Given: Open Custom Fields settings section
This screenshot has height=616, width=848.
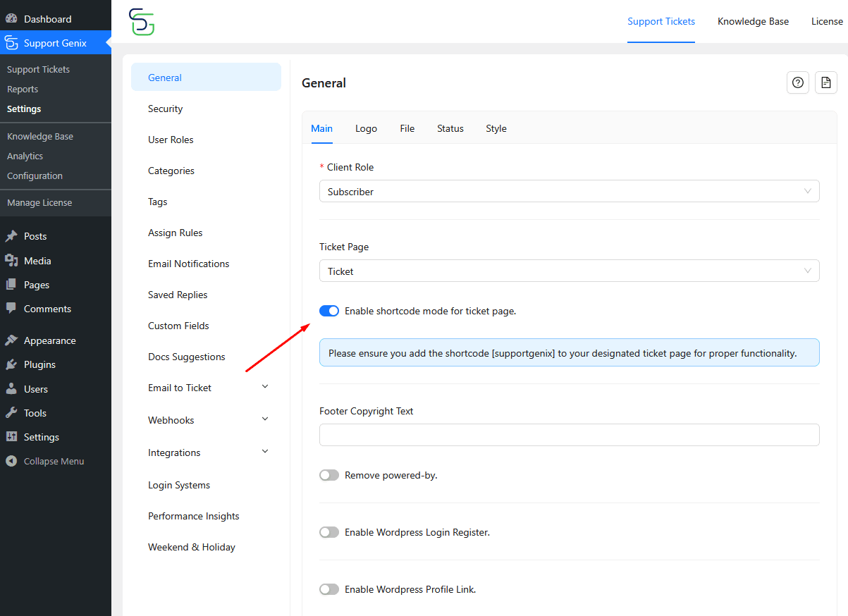Looking at the screenshot, I should point(206,326).
